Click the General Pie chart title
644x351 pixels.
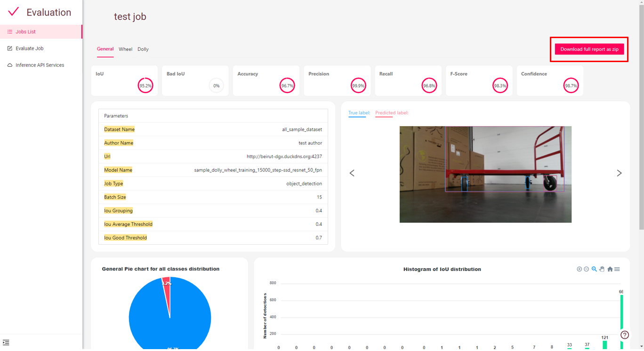tap(161, 269)
